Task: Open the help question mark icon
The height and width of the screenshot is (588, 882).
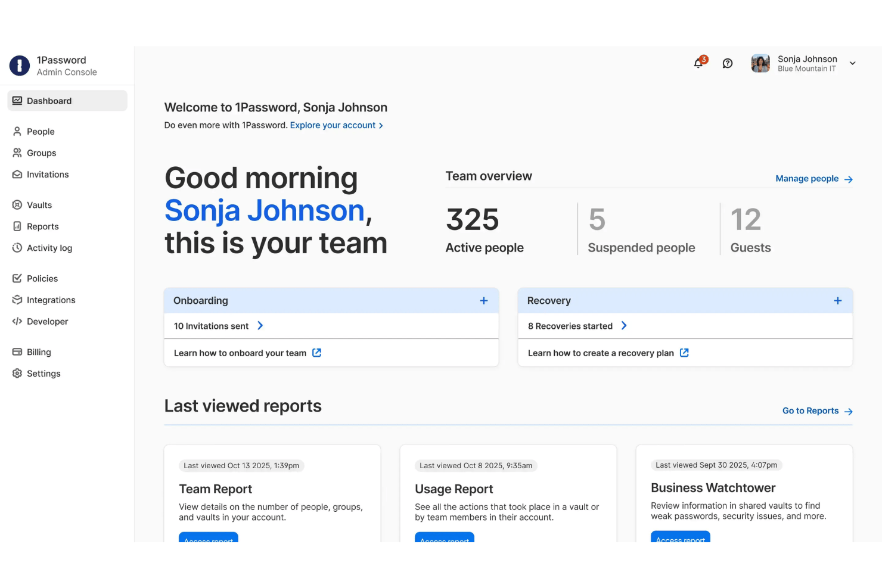Action: pos(728,63)
